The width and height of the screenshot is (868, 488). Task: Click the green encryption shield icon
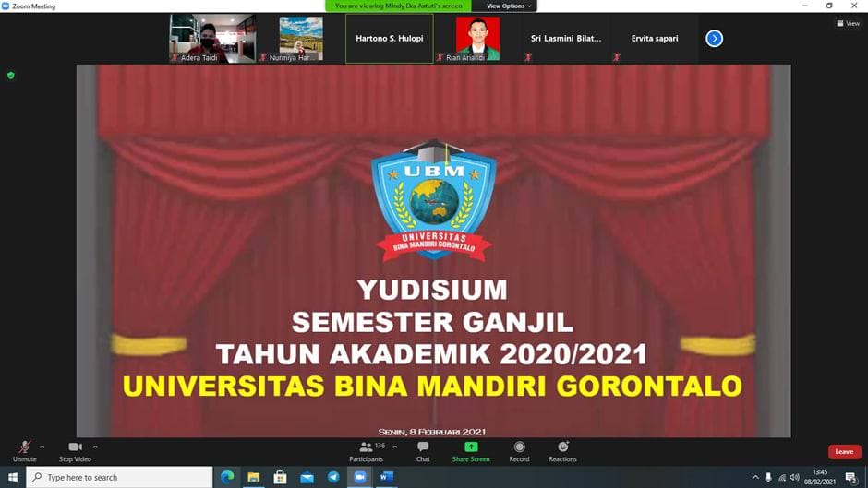(x=11, y=76)
